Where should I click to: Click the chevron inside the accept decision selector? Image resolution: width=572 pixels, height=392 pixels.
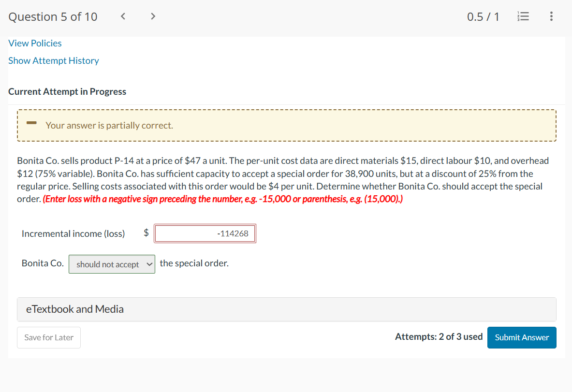(148, 264)
